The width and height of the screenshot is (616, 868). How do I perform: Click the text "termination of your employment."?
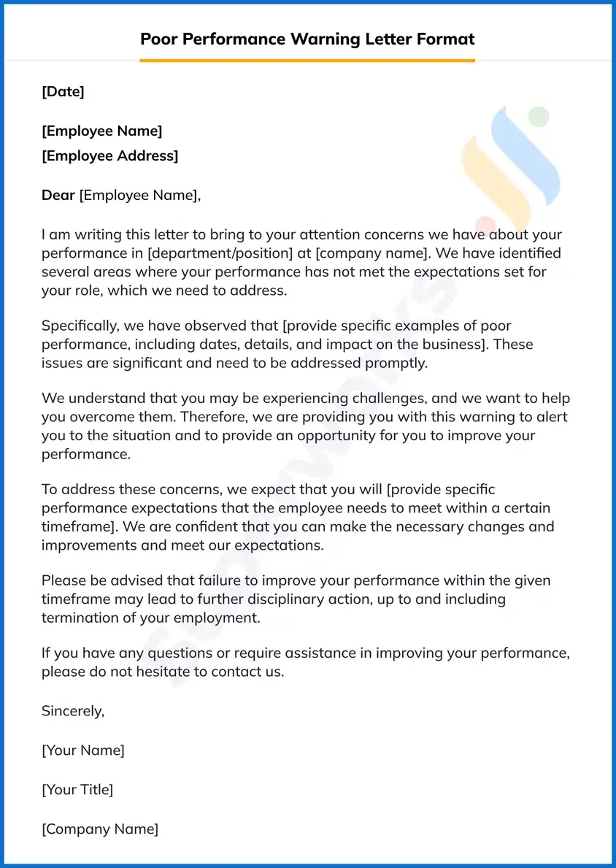[150, 617]
